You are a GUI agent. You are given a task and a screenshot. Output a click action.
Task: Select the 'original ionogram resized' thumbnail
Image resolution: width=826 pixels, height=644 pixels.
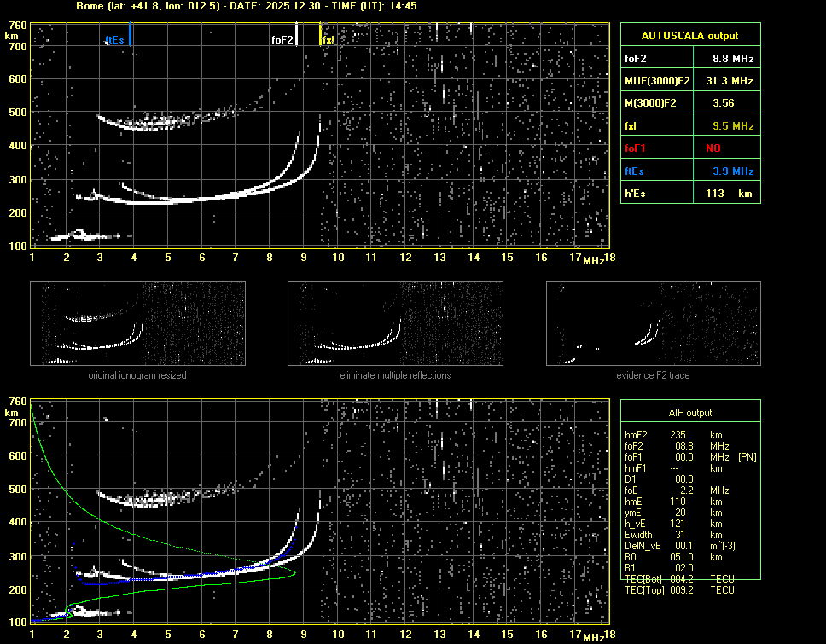pos(137,323)
